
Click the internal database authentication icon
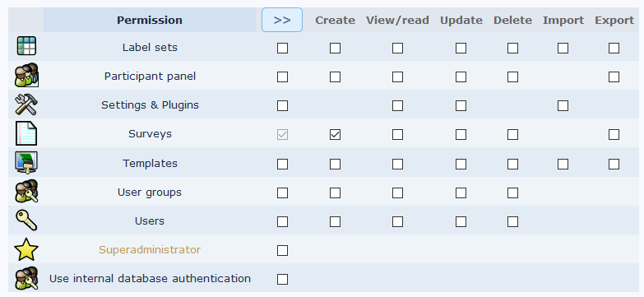(26, 278)
